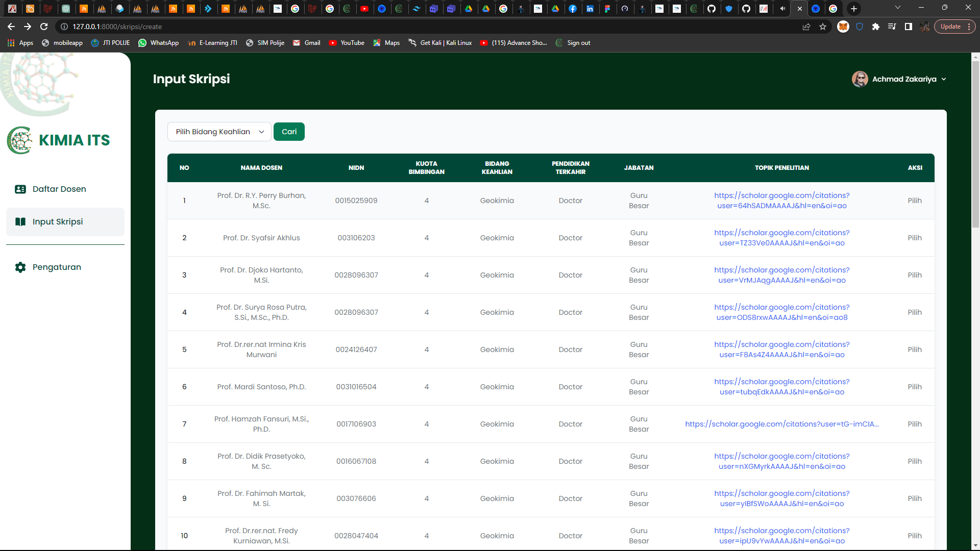The image size is (980, 551).
Task: Pilih dosen Prof. Dr.rer.nat Irmina Kris Murwani
Action: point(915,350)
